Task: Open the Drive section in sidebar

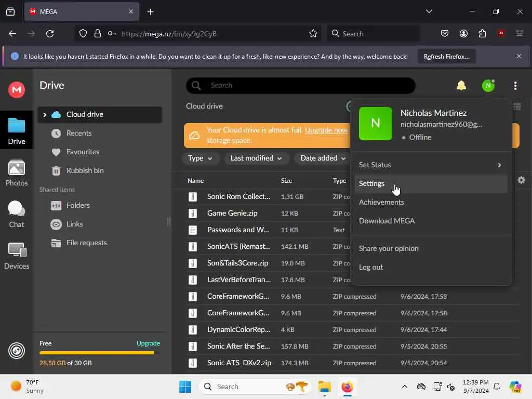Action: coord(16,130)
